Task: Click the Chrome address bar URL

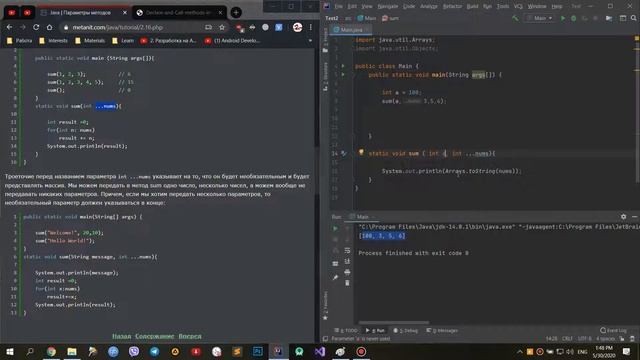Action: (x=118, y=27)
